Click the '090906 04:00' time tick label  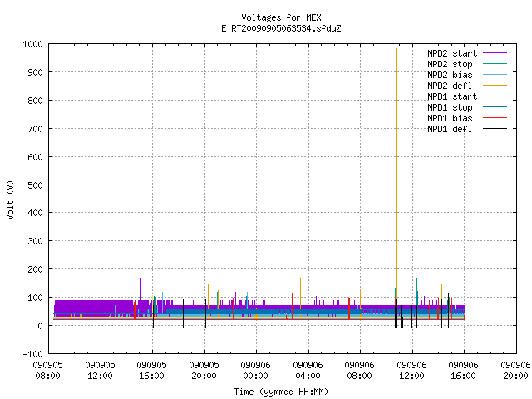click(308, 370)
